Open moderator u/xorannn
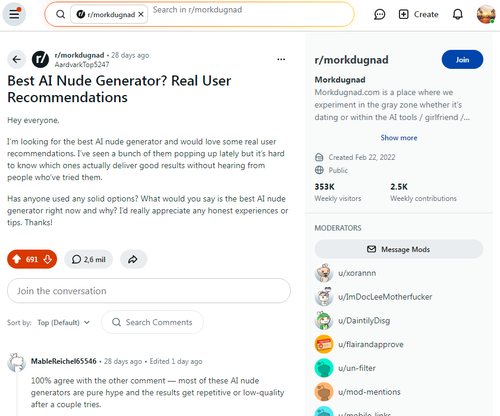This screenshot has width=500, height=416. pyautogui.click(x=357, y=273)
